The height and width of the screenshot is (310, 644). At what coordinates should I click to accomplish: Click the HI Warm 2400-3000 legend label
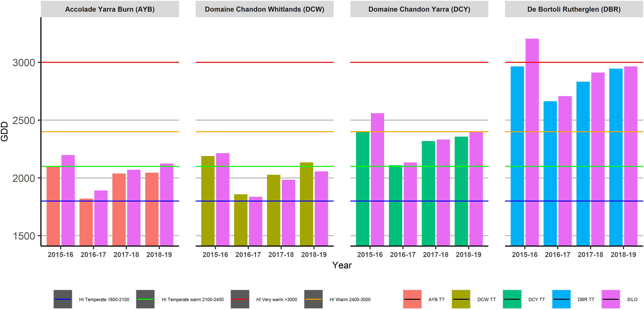coord(350,299)
